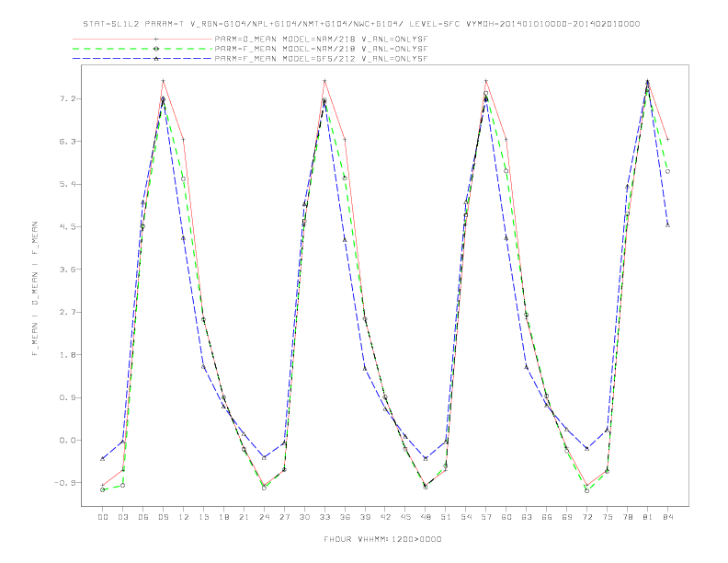The height and width of the screenshot is (563, 728).
Task: Click the x-axis hour label 15
Action: [203, 517]
